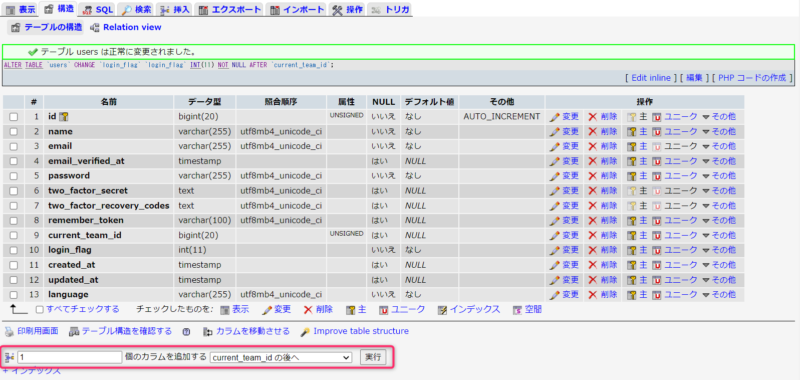
Task: Tick the checkbox for the remember_token row
Action: click(x=14, y=221)
